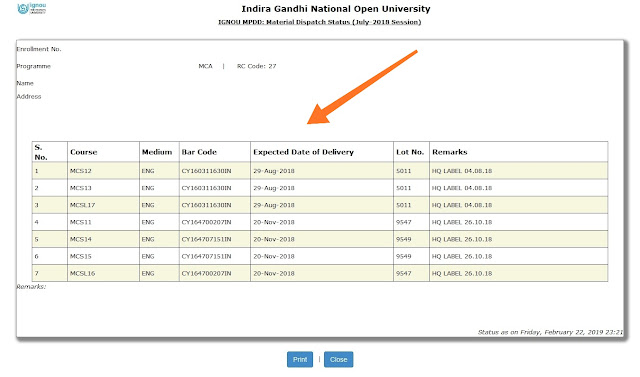The width and height of the screenshot is (640, 377).
Task: Click the IGNOU logo
Action: [31, 9]
